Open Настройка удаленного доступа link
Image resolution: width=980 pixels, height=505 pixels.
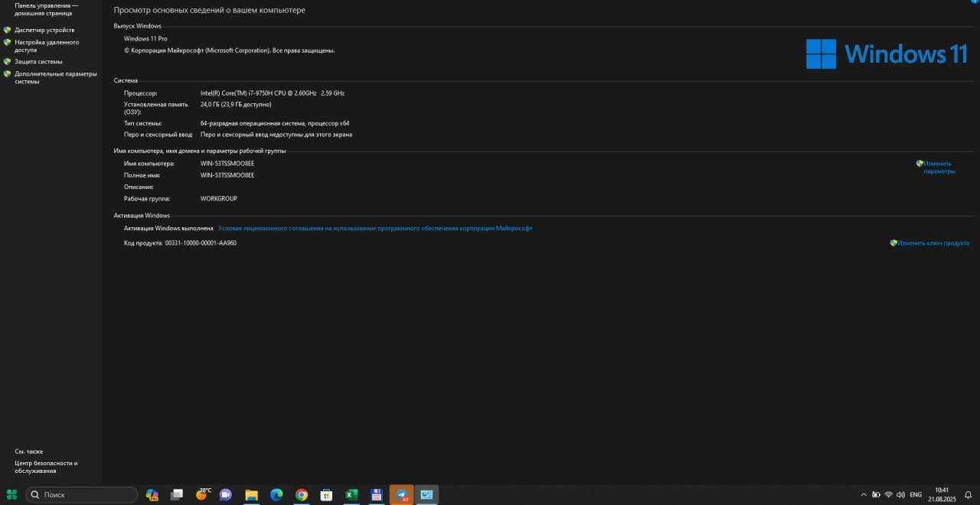click(47, 46)
